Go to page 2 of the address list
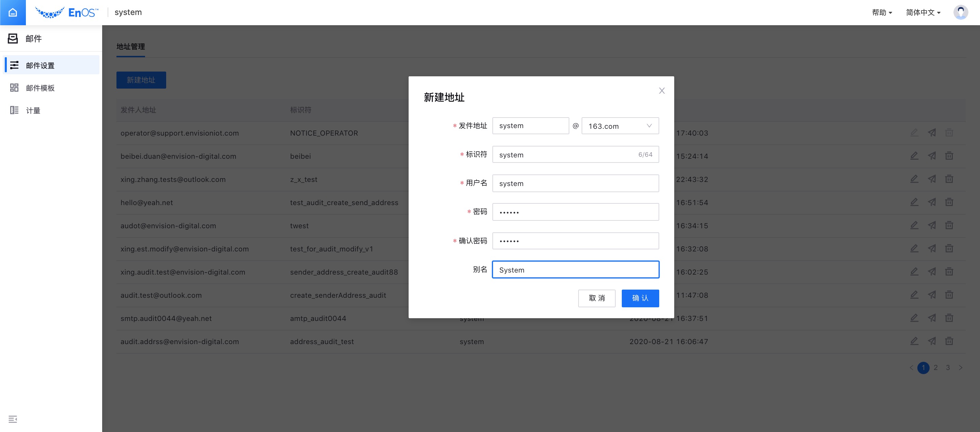 coord(935,367)
